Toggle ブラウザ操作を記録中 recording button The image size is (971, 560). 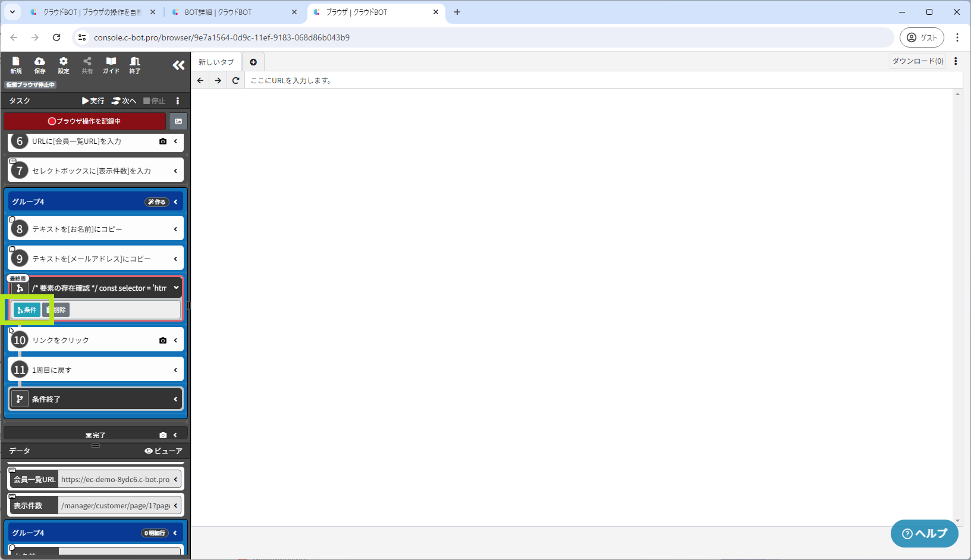[84, 121]
